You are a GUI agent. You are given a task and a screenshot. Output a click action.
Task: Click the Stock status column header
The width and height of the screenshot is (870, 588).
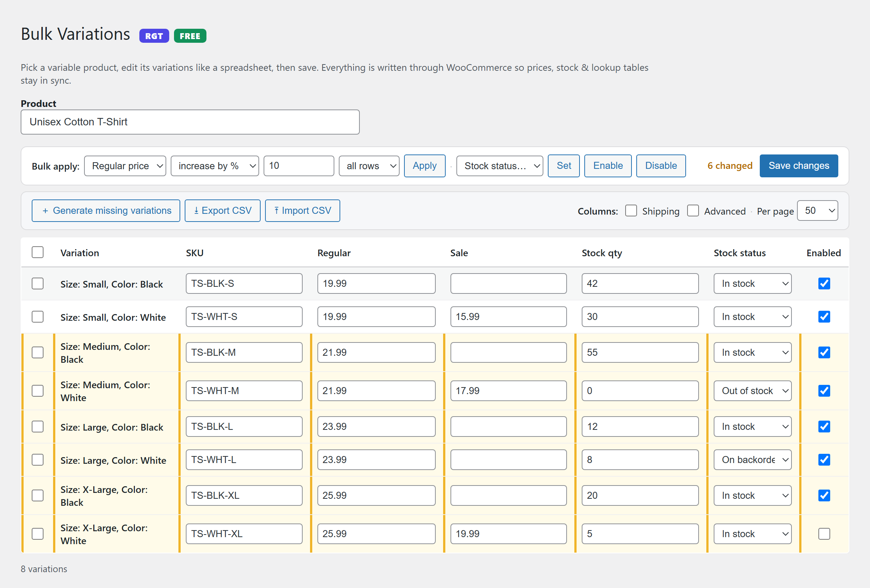click(x=739, y=253)
